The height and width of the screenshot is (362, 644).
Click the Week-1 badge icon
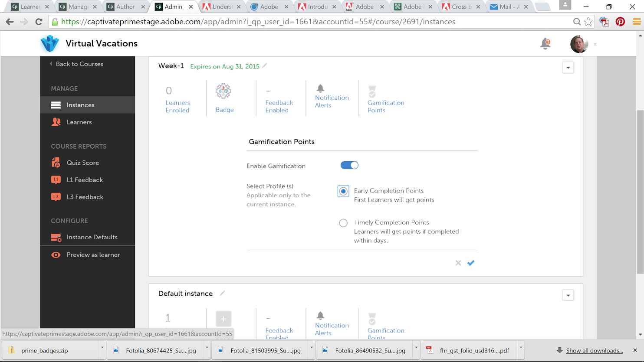223,91
